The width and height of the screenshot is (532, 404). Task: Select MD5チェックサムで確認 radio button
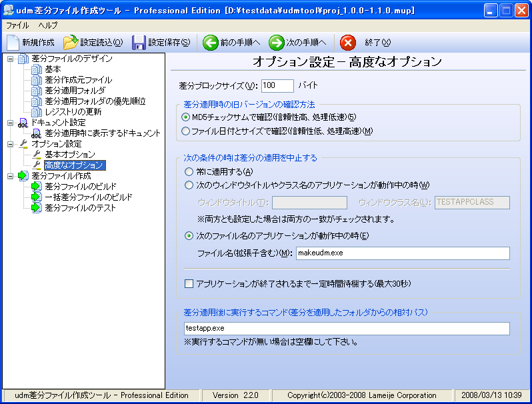pyautogui.click(x=186, y=117)
